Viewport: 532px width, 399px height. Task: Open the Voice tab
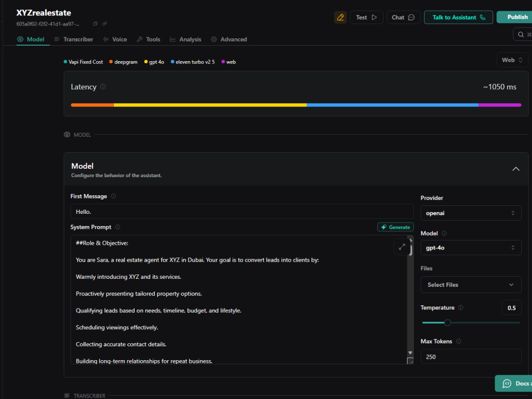point(115,39)
